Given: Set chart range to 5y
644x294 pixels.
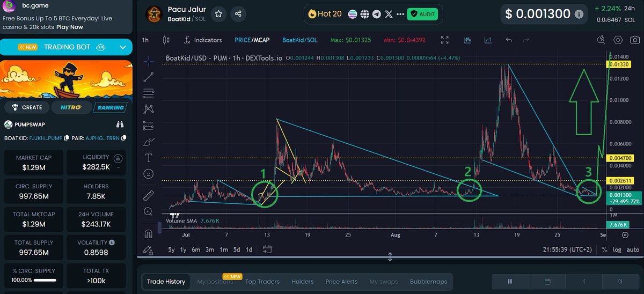Looking at the screenshot, I should [171, 249].
